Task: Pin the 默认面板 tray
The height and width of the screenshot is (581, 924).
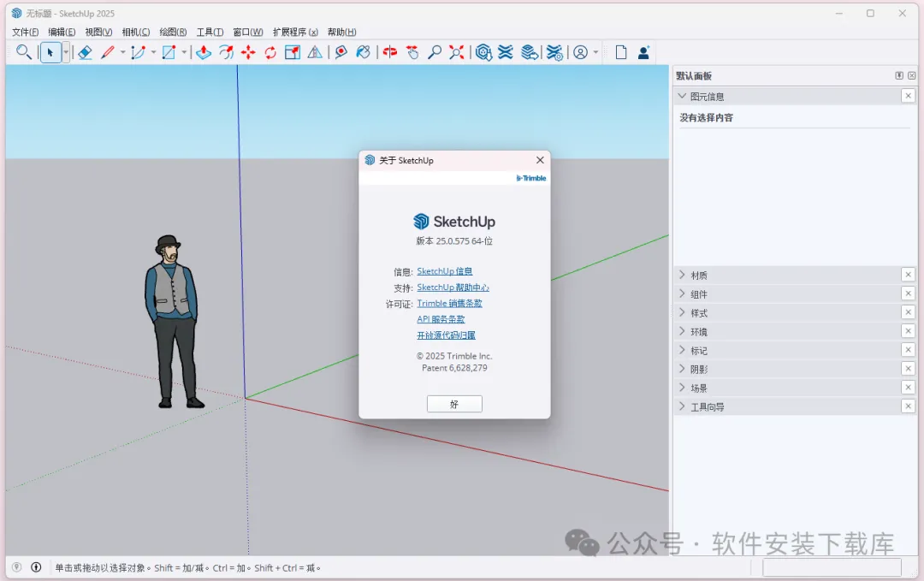Action: [899, 75]
